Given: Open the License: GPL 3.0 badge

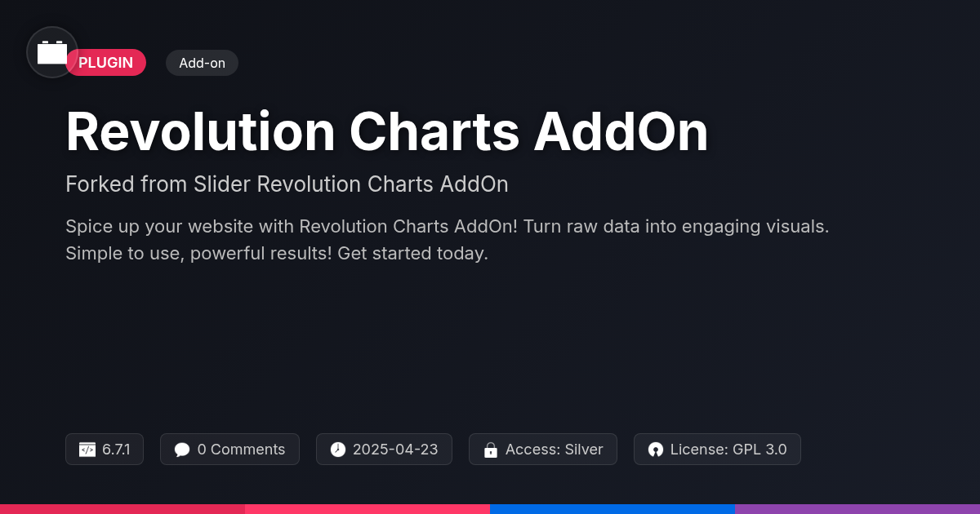Looking at the screenshot, I should coord(717,450).
